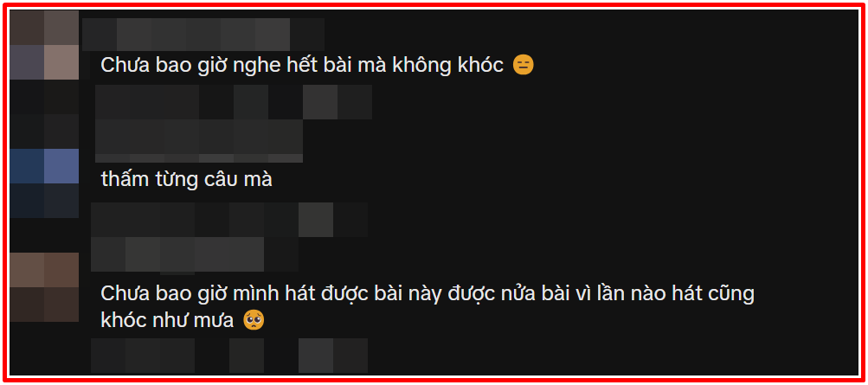Click the dark avatar block below the top avatar

(44, 114)
